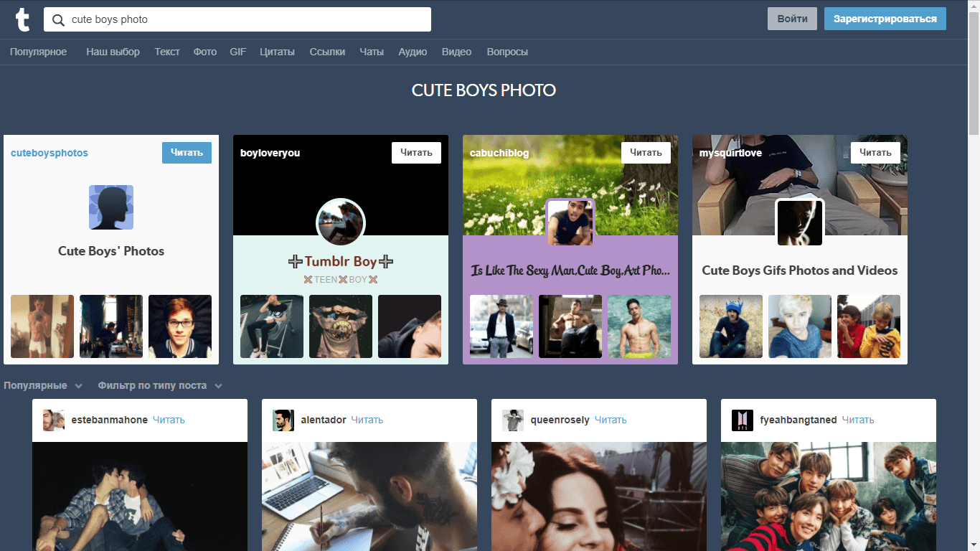Click the Cute Boys' Photos blog title
Viewport: 980px width, 551px height.
click(x=111, y=251)
